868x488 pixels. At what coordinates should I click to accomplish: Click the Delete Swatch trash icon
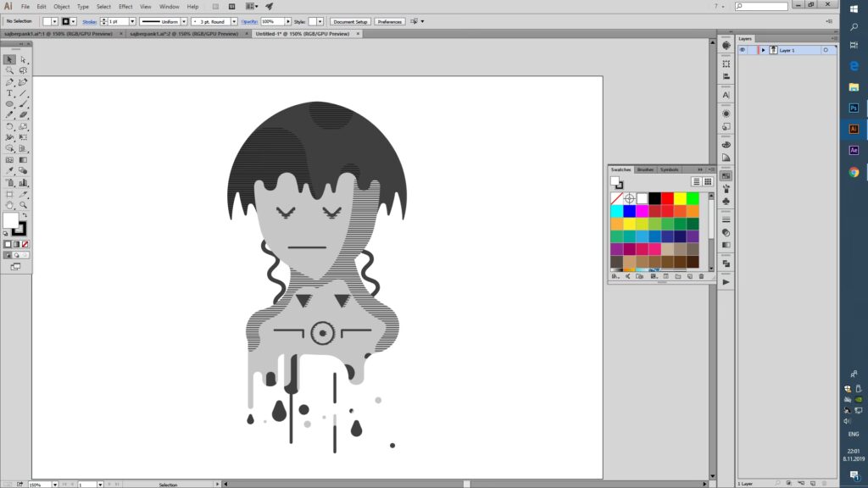(x=701, y=276)
